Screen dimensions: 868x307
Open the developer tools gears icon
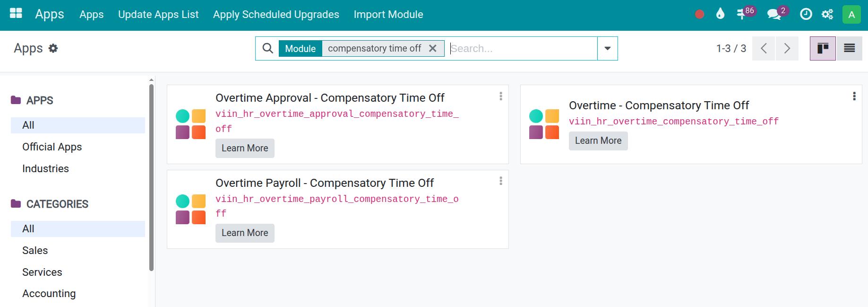(827, 14)
